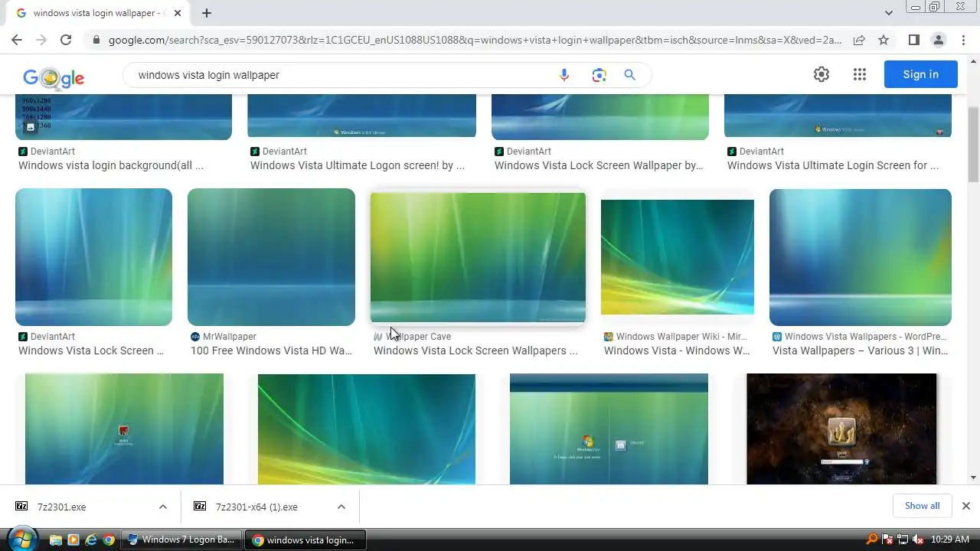Open 'Windows Vista Ultimate Logon screen! by' result
This screenshot has height=551, width=980.
[x=358, y=165]
